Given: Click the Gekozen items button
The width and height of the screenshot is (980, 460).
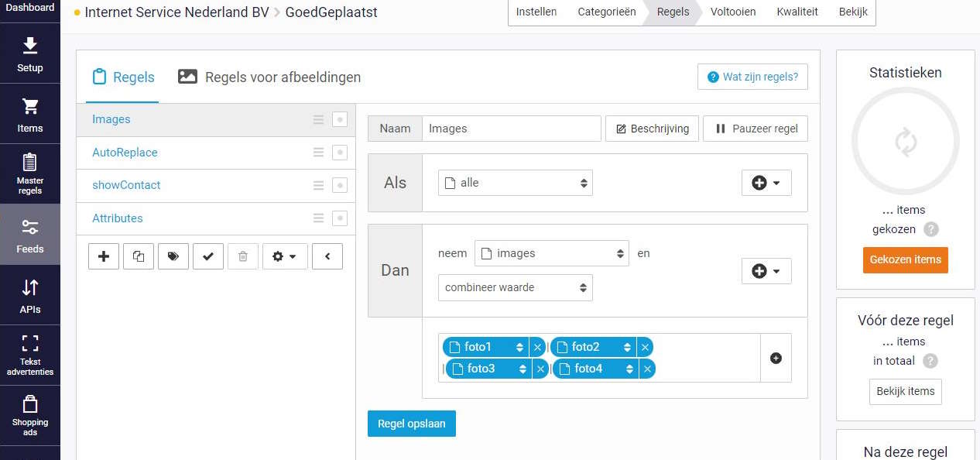Looking at the screenshot, I should tap(906, 259).
